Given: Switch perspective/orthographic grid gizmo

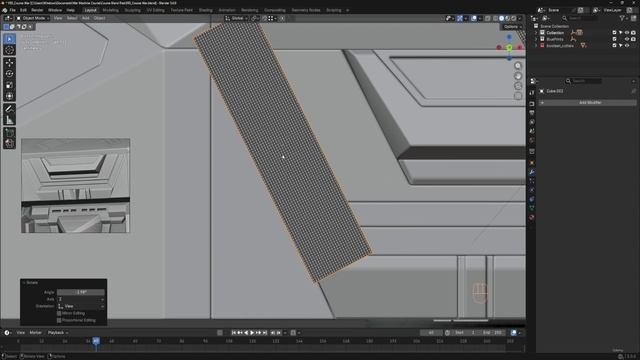Looking at the screenshot, I should [518, 96].
